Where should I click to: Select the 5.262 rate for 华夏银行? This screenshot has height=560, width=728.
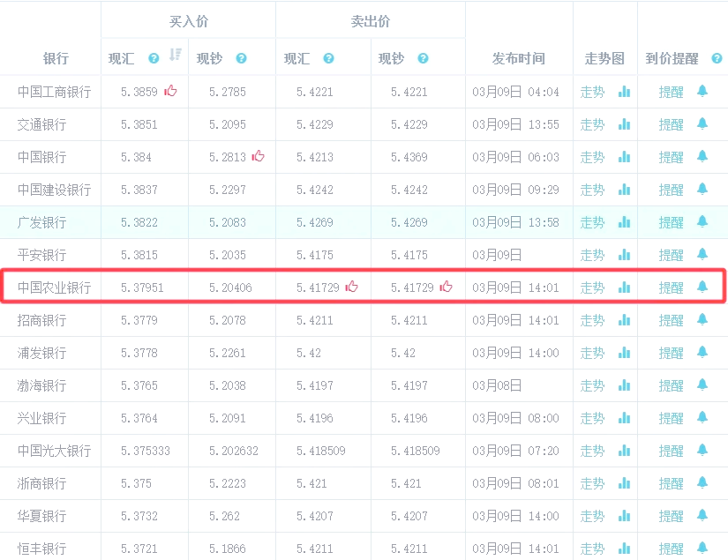point(224,517)
